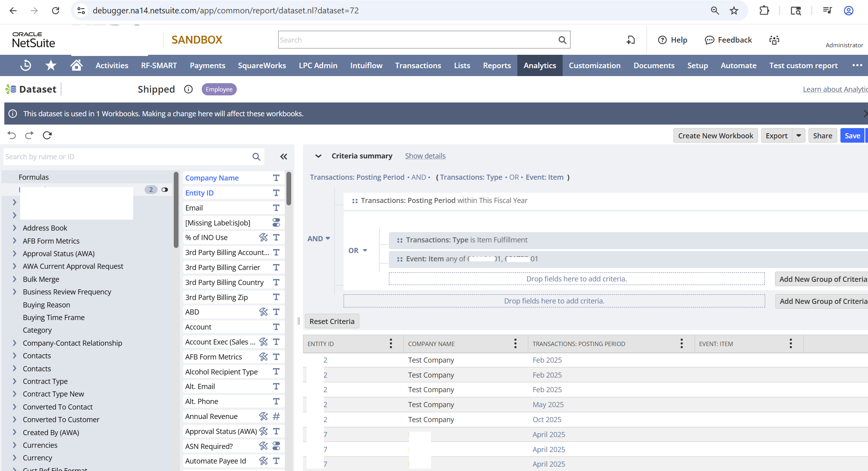Click ASN Required boolean field icon
Screen dimensions: 868x471
[x=276, y=446]
